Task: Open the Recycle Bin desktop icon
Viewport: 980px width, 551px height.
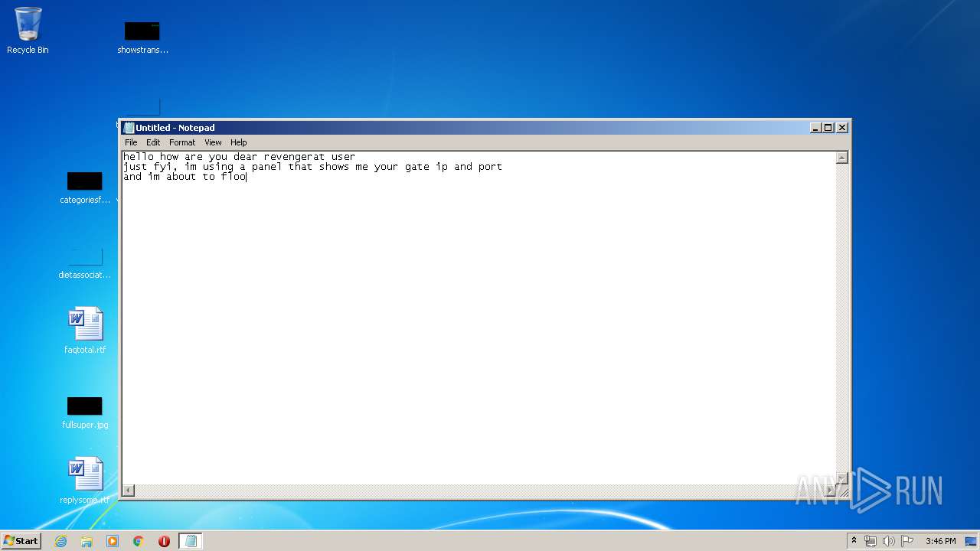Action: click(x=28, y=31)
